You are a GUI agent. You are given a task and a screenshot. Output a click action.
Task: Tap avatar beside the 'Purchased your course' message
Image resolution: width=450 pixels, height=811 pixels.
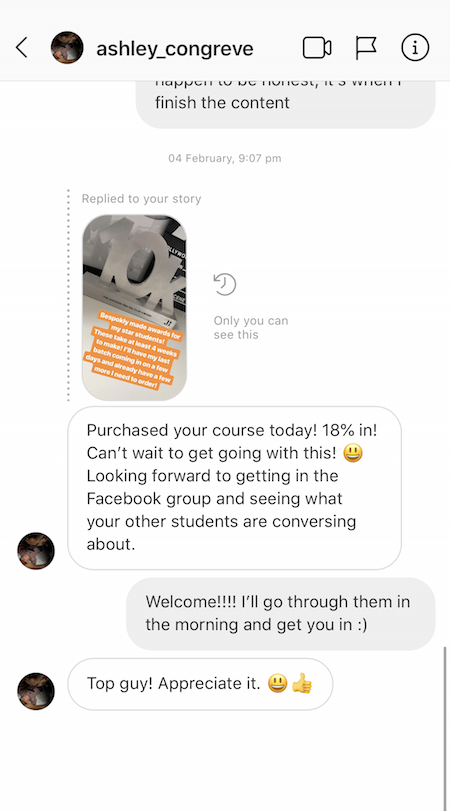point(36,551)
